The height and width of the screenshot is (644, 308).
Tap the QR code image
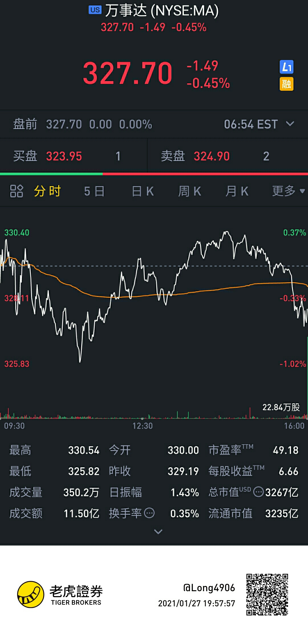click(267, 595)
